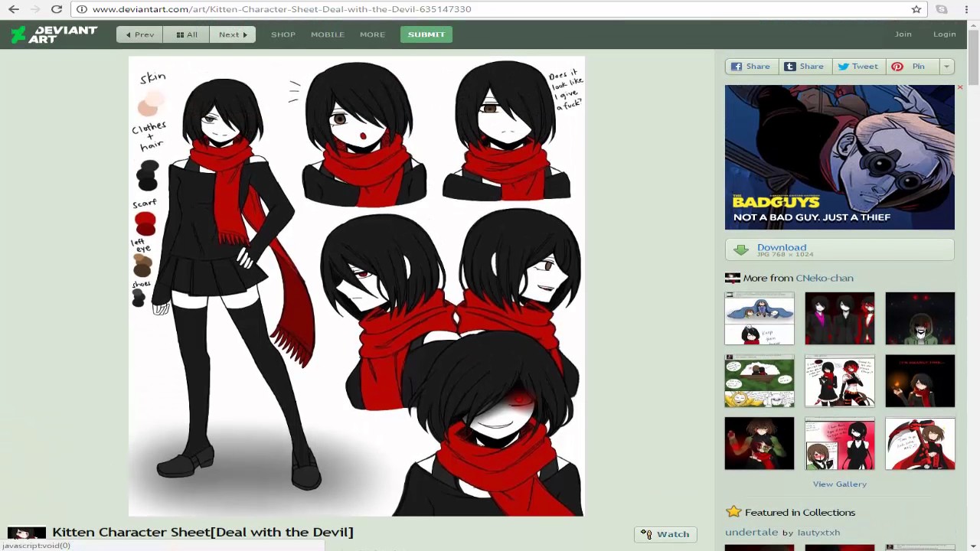
Task: Bookmark this page with the star icon
Action: click(916, 9)
